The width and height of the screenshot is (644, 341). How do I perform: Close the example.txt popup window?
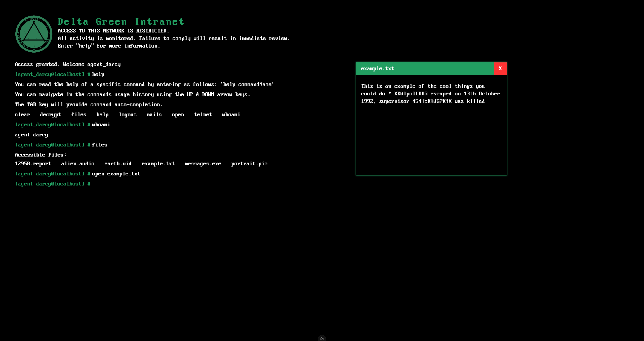click(500, 68)
